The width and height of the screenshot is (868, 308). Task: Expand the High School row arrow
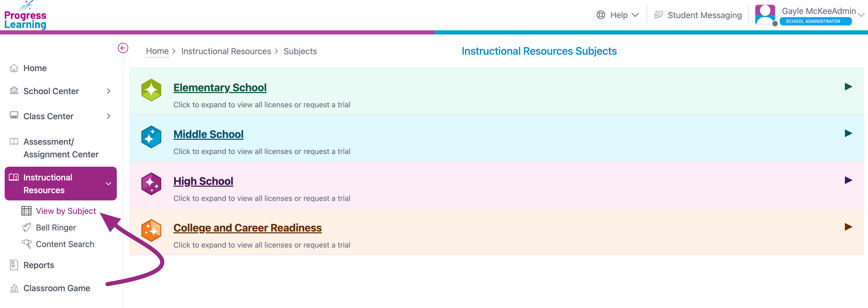tap(849, 180)
